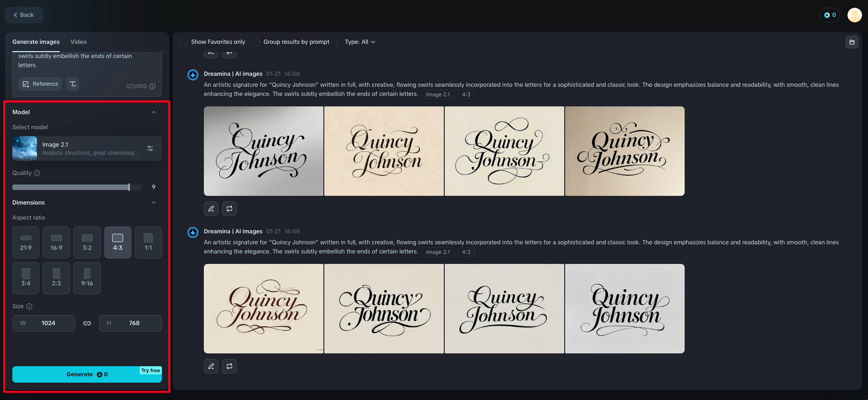Image resolution: width=868 pixels, height=400 pixels.
Task: Open second result's brown-ink signature thumbnail
Action: 264,309
